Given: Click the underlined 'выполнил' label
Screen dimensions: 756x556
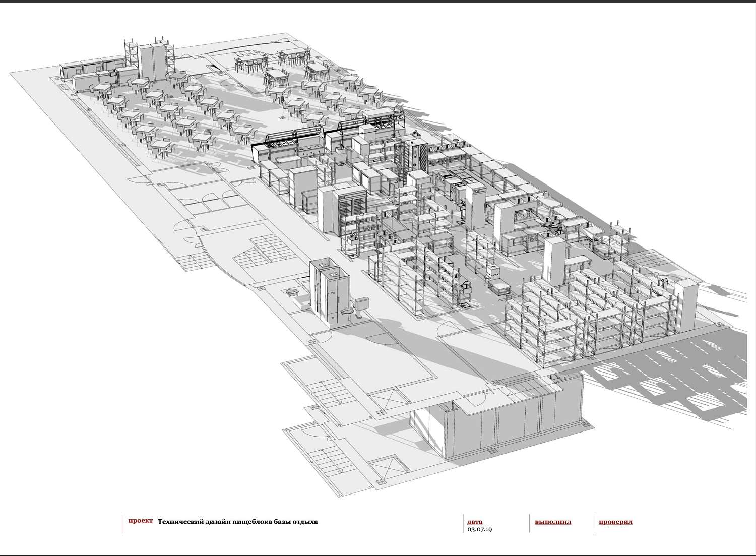Looking at the screenshot, I should click(x=553, y=522).
